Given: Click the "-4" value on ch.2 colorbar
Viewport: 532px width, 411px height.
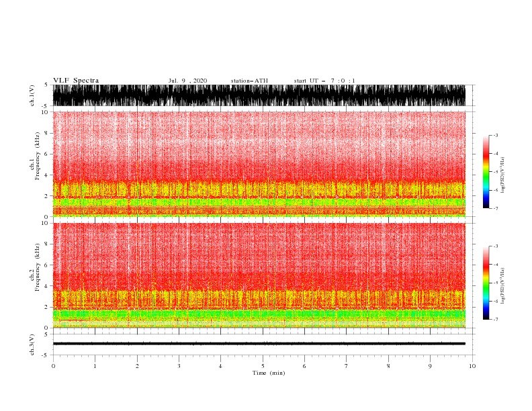Looking at the screenshot, I should point(495,265).
